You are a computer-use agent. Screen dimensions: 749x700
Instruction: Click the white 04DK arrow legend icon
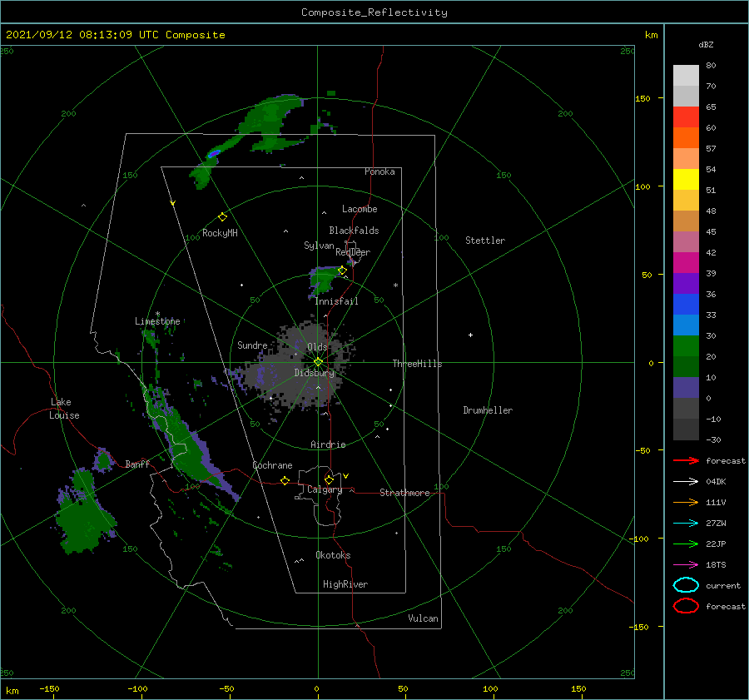point(686,481)
